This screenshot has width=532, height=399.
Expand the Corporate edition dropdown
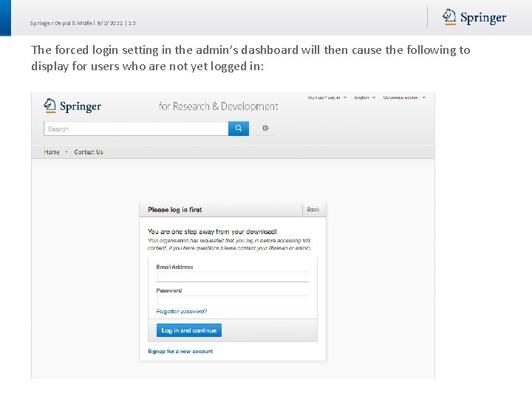click(x=403, y=98)
